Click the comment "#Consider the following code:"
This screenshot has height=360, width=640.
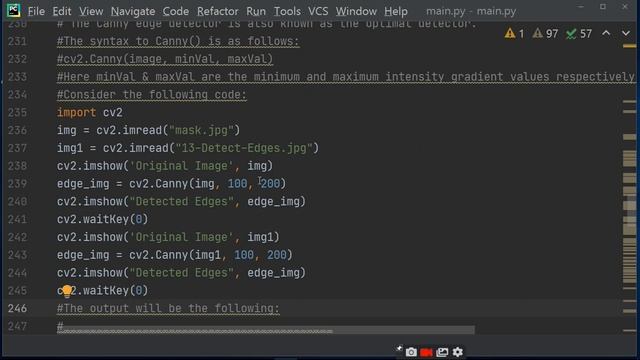[152, 95]
